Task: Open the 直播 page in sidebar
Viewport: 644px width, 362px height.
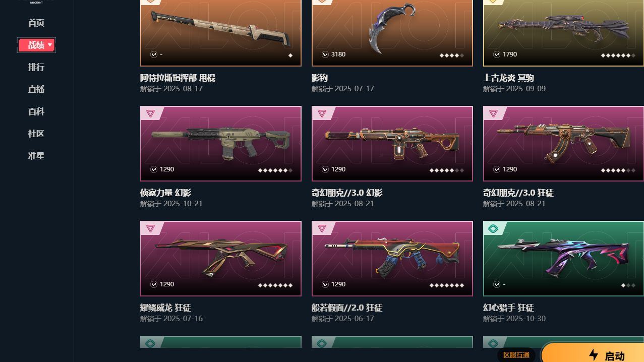Action: [36, 89]
